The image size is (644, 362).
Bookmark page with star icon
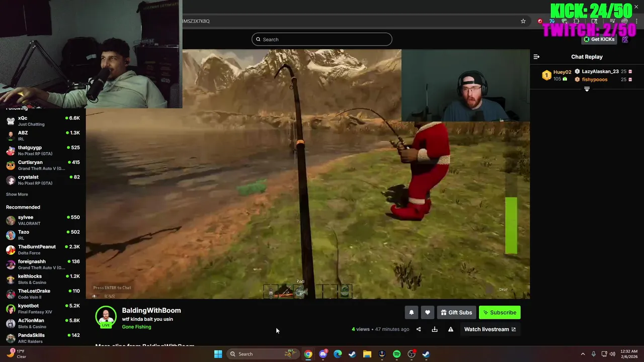pyautogui.click(x=523, y=21)
